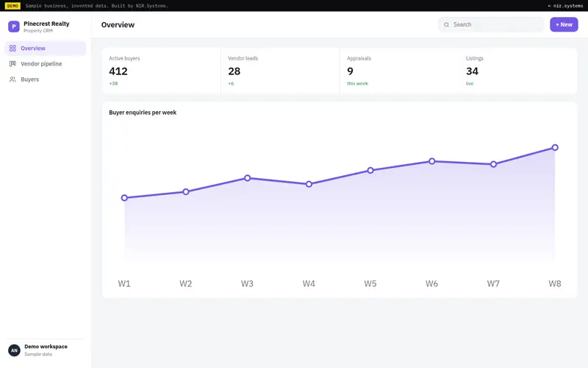Select the W7 data point on chart
Viewport: 588px width, 368px height.
493,164
